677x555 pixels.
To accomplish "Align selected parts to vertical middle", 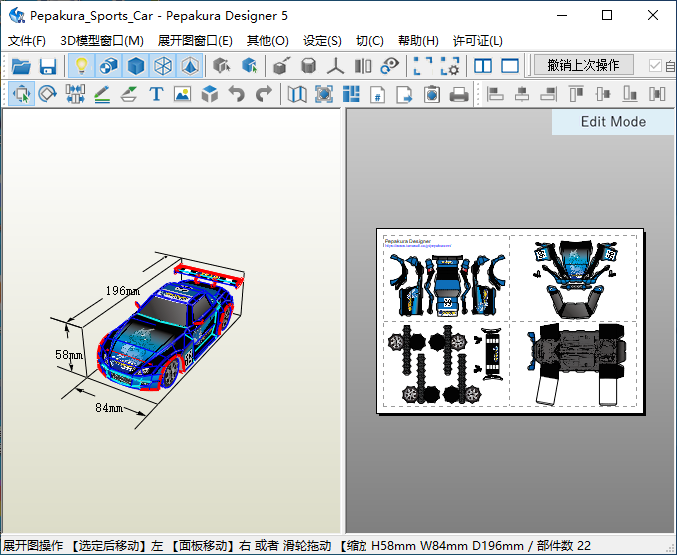I will tap(603, 94).
